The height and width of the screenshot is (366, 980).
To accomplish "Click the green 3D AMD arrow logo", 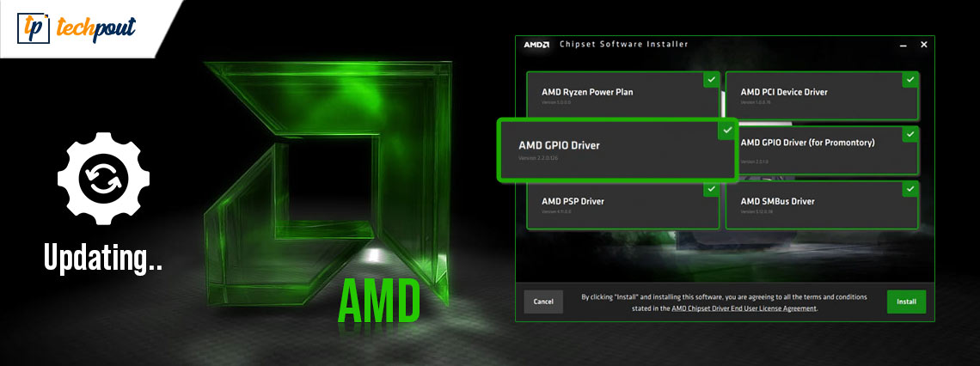I will point(328,182).
